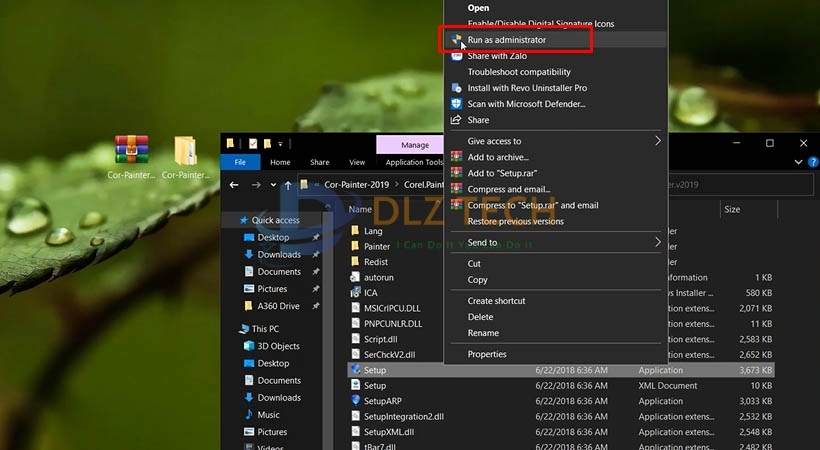
Task: Open the pinned Desktop under Quick access
Action: (273, 238)
